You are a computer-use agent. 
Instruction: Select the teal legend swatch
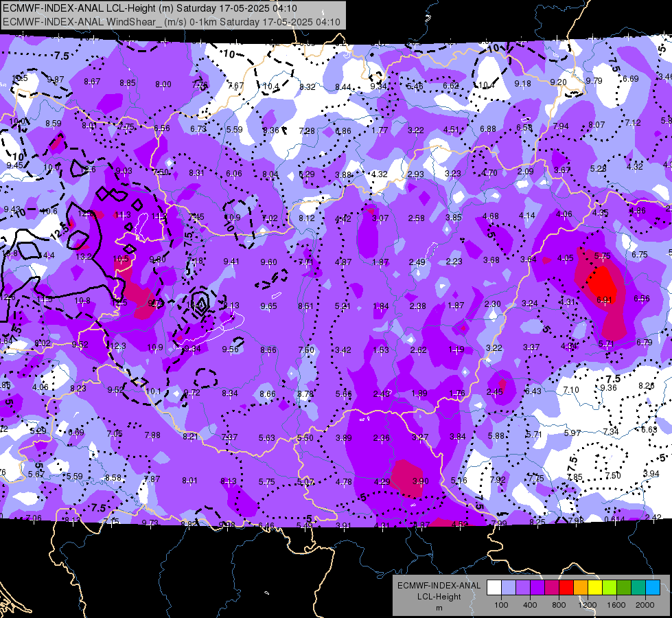[x=638, y=588]
